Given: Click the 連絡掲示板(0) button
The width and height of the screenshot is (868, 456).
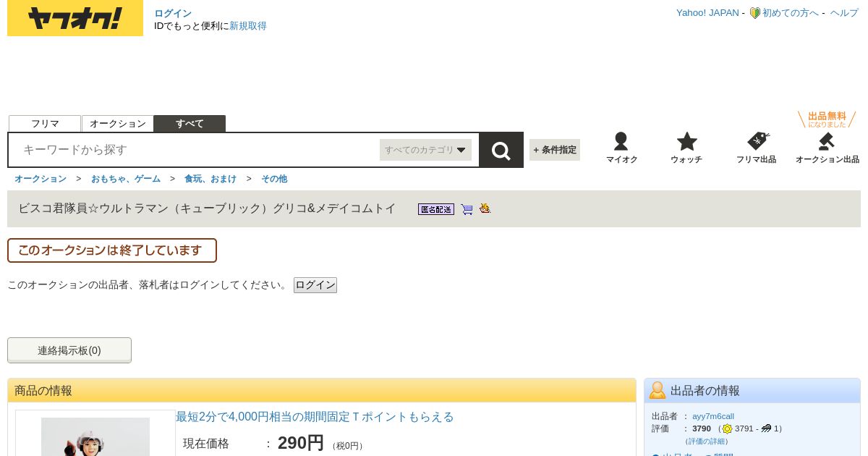Looking at the screenshot, I should pos(69,350).
